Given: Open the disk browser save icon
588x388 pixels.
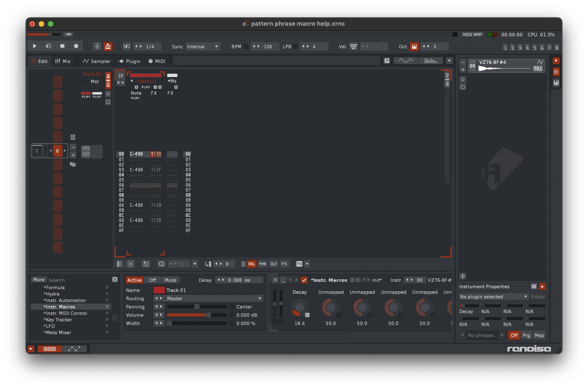Looking at the screenshot, I should coord(556,83).
